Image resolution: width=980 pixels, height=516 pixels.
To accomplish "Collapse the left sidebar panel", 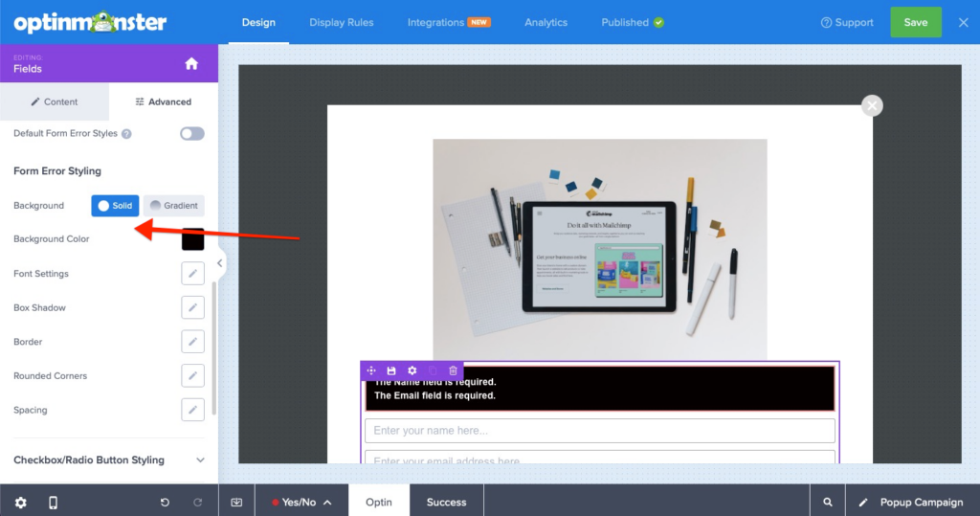I will [219, 263].
